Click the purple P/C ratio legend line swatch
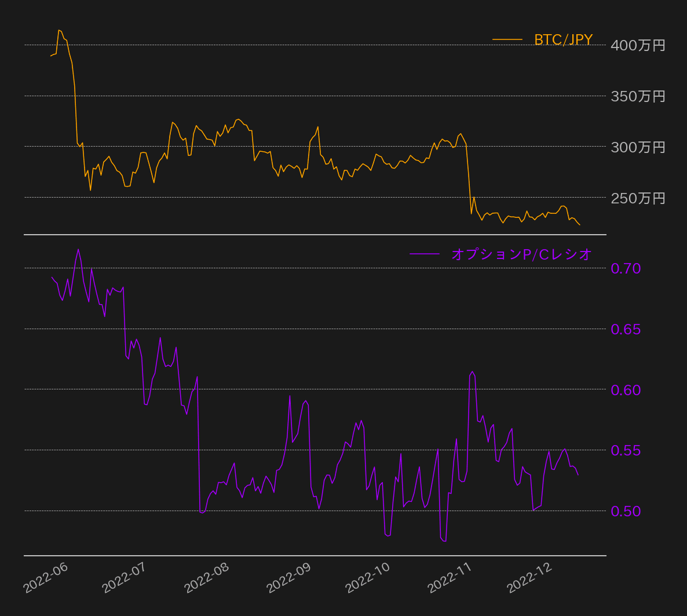 coord(425,254)
